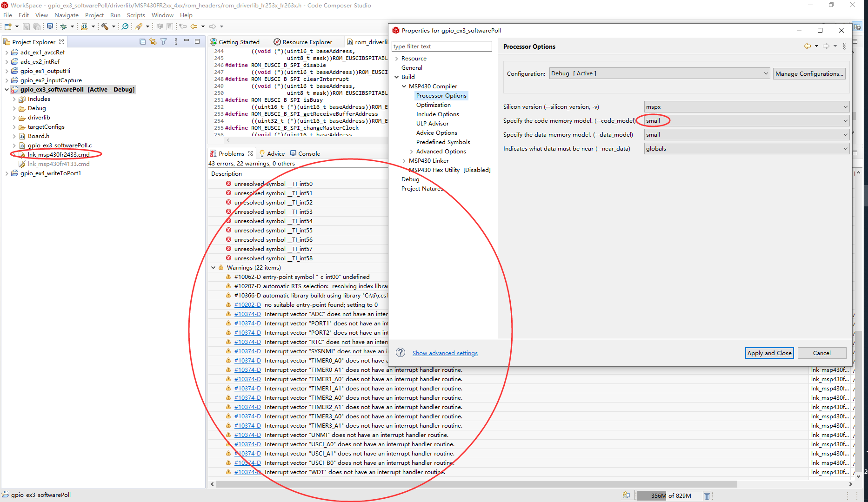This screenshot has height=502, width=868.
Task: Click the Show advanced settings link
Action: pyautogui.click(x=445, y=353)
